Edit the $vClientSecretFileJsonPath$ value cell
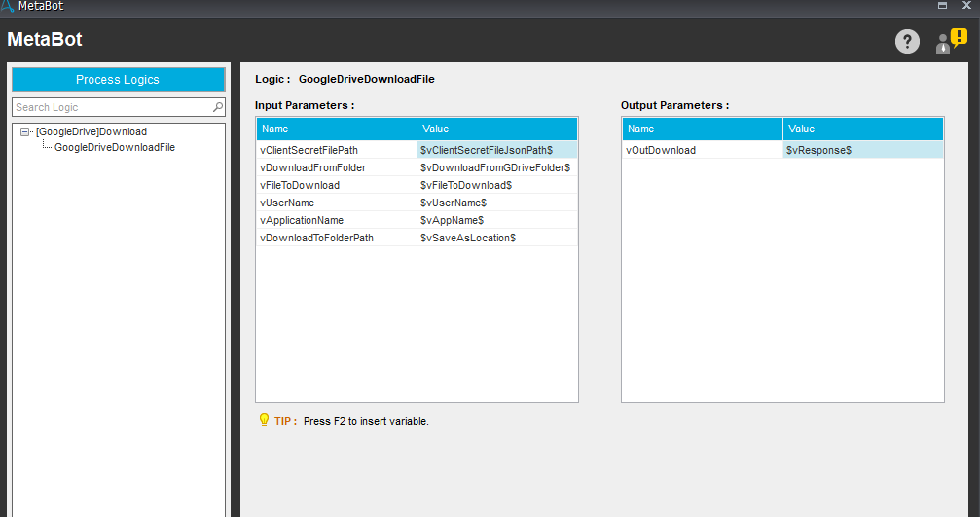This screenshot has height=517, width=980. tap(496, 150)
